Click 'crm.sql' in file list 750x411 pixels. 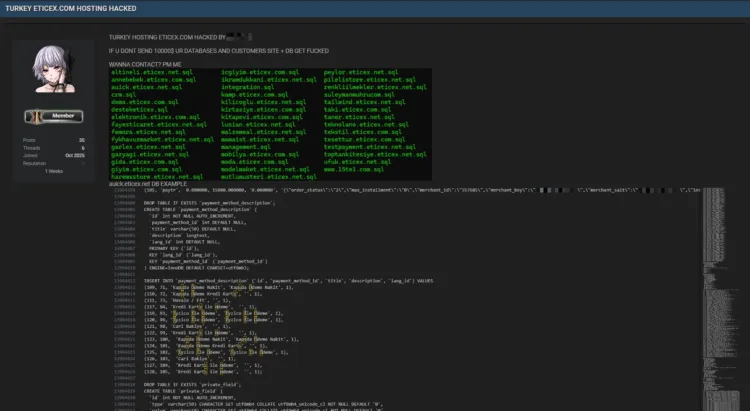[x=123, y=95]
